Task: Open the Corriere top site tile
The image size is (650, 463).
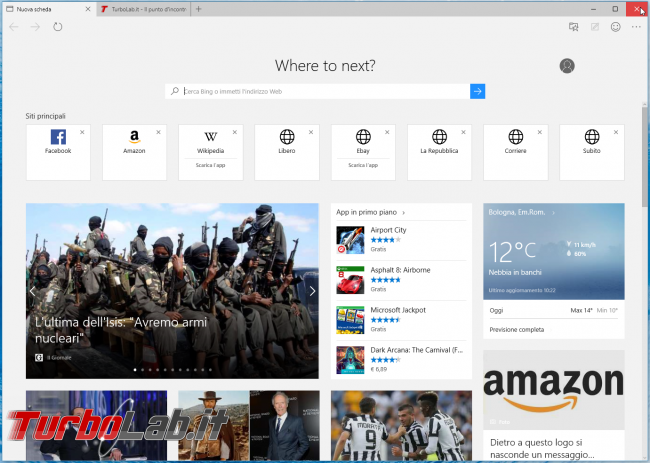Action: [516, 152]
